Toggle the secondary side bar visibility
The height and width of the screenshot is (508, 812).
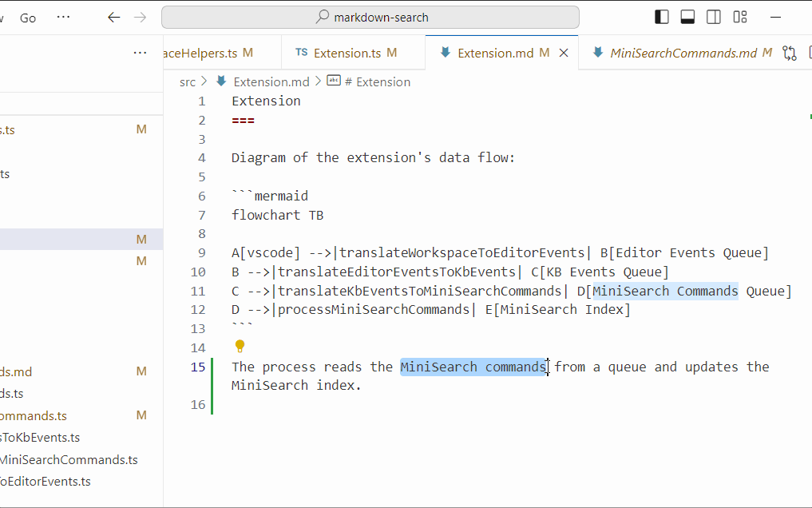tap(714, 17)
